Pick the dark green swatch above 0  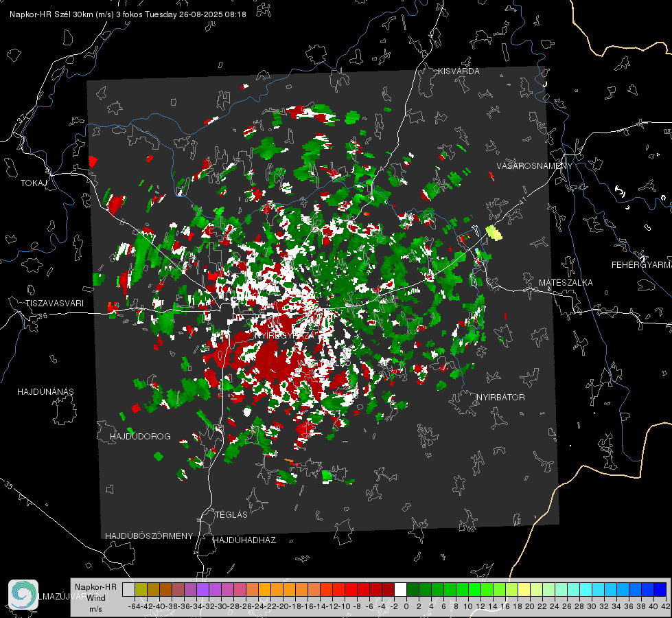click(413, 589)
